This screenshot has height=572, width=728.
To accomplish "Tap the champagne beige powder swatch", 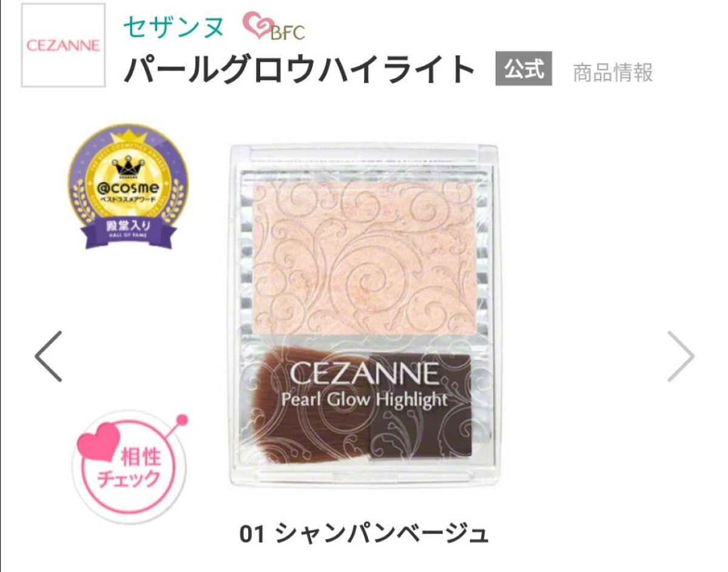I will [x=363, y=257].
